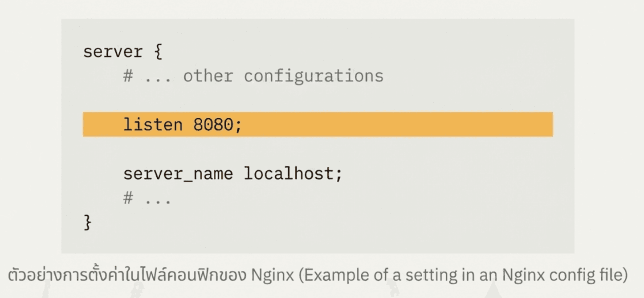Select the port number 8080
The height and width of the screenshot is (298, 644).
tap(213, 125)
